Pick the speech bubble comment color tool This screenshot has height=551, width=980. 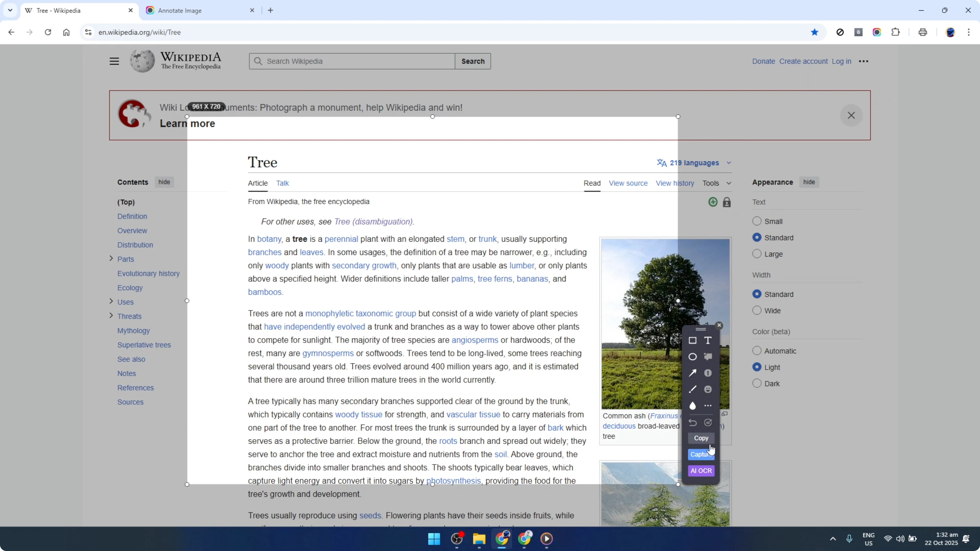tap(708, 357)
